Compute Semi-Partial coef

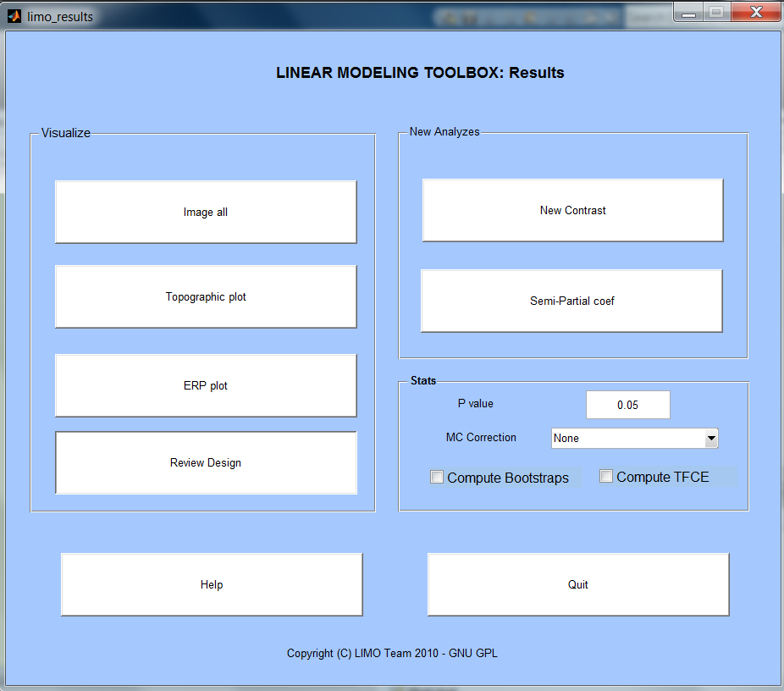tap(571, 301)
